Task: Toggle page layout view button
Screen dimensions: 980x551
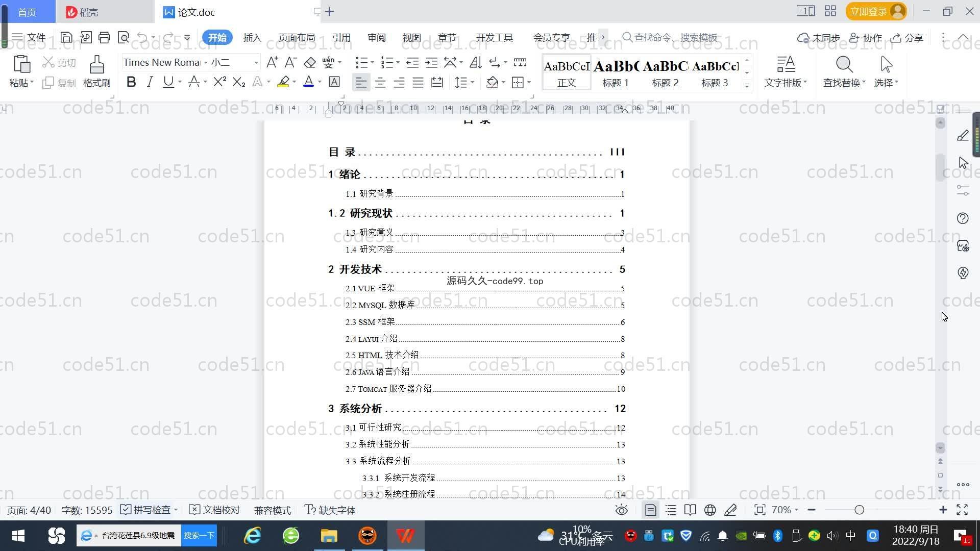Action: click(651, 510)
